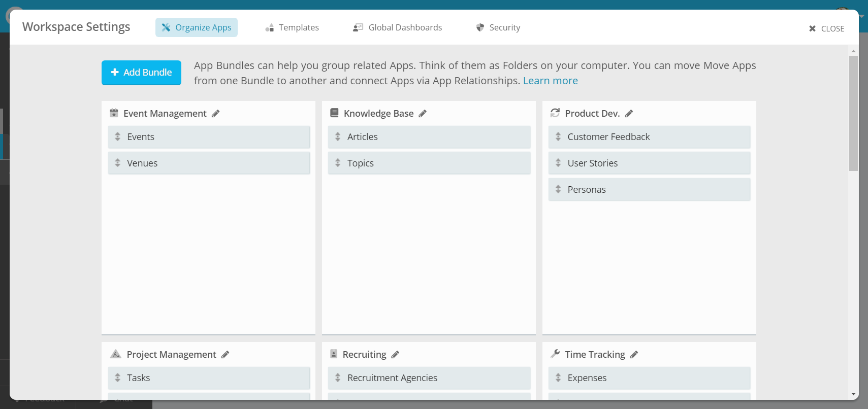Viewport: 868px width, 409px height.
Task: Open the Learn more link
Action: pyautogui.click(x=550, y=81)
